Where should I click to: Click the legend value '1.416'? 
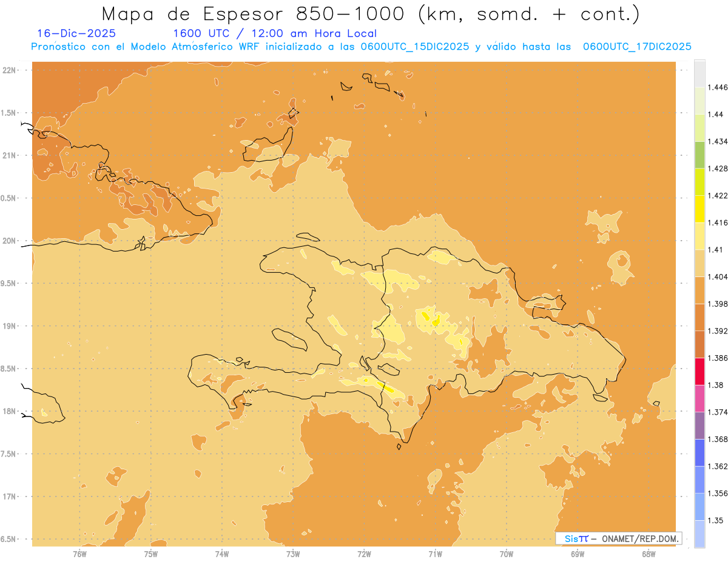click(x=718, y=222)
